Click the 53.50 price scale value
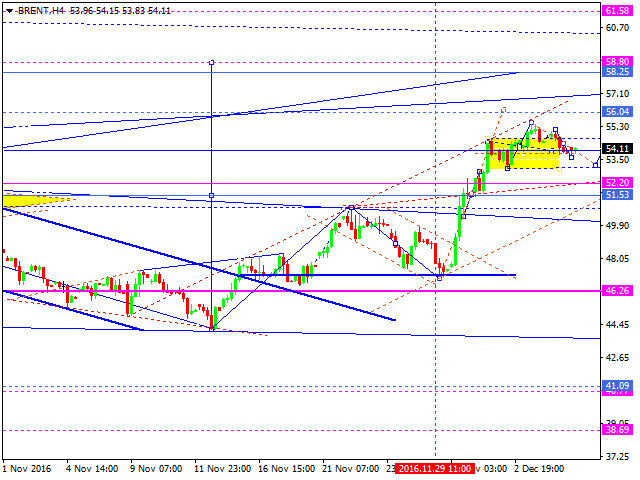640x480 pixels. [x=617, y=160]
